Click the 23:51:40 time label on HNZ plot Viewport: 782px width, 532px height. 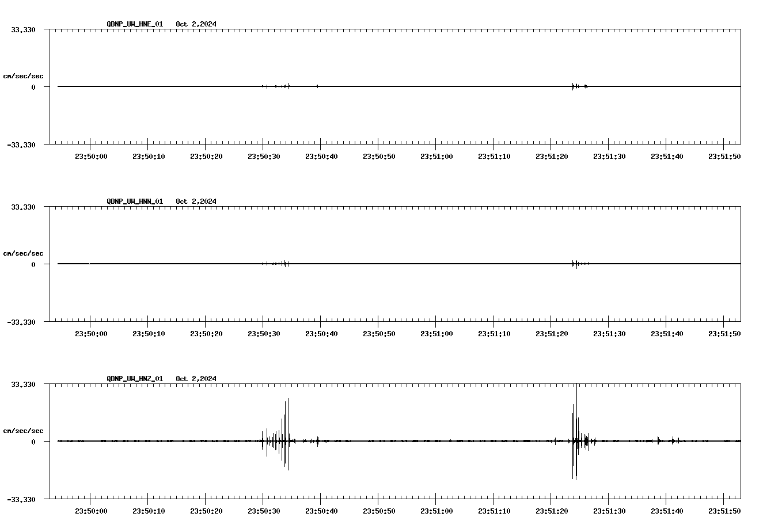coord(667,511)
